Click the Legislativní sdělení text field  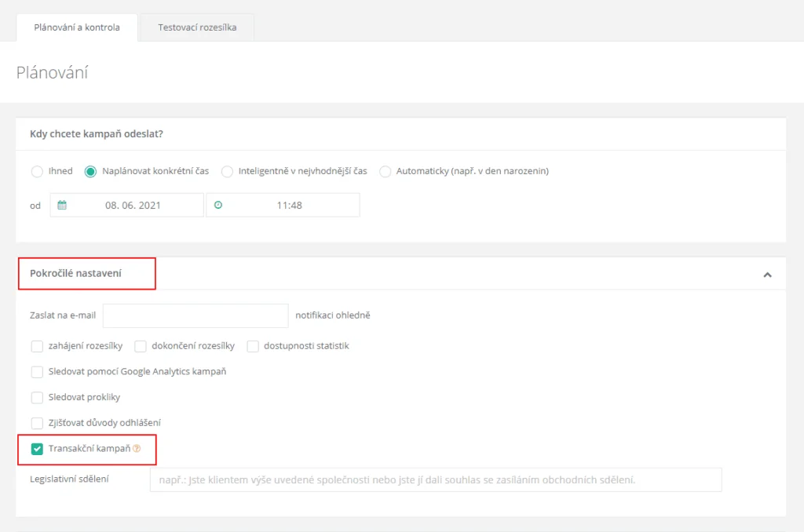[436, 479]
